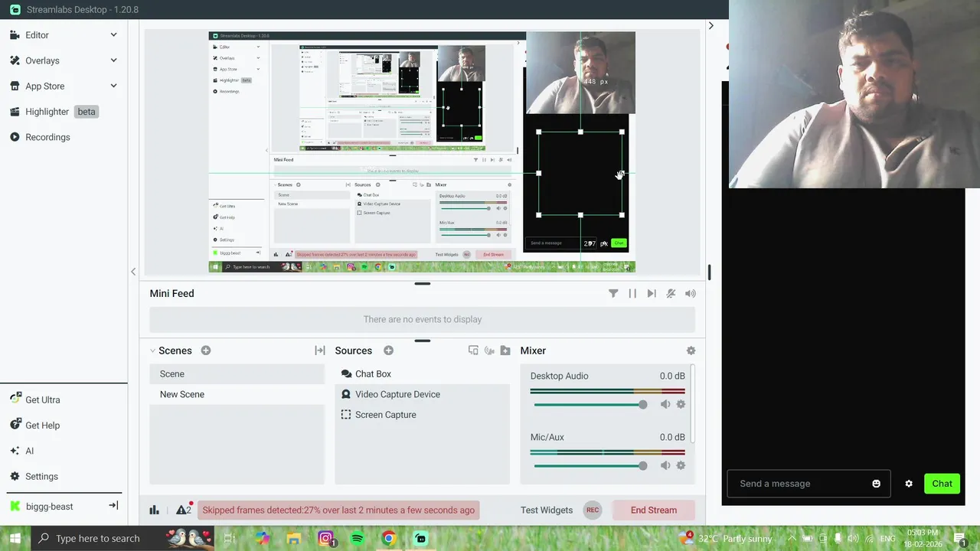
Task: Expand the Overlays chevron
Action: pyautogui.click(x=113, y=60)
